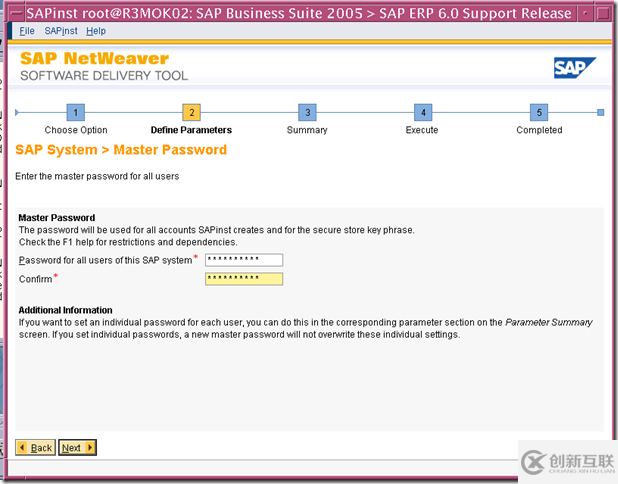Click the SAP NetWeaver title text

click(95, 58)
